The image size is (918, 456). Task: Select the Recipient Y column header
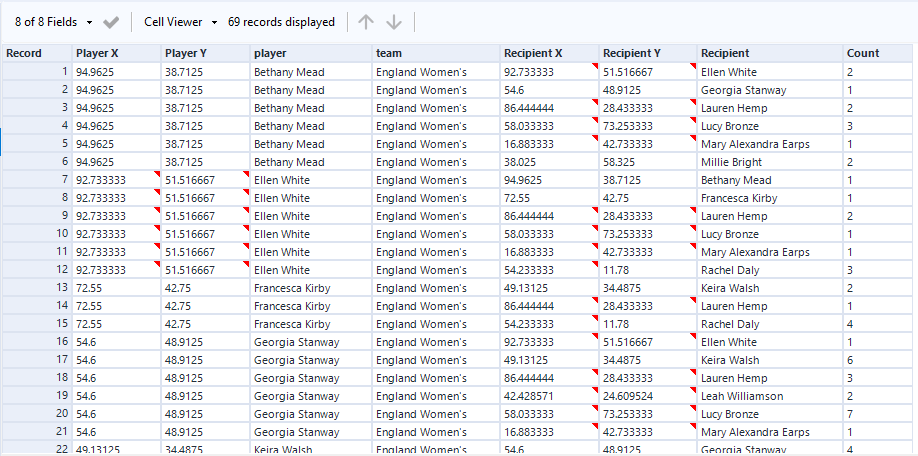[x=647, y=53]
